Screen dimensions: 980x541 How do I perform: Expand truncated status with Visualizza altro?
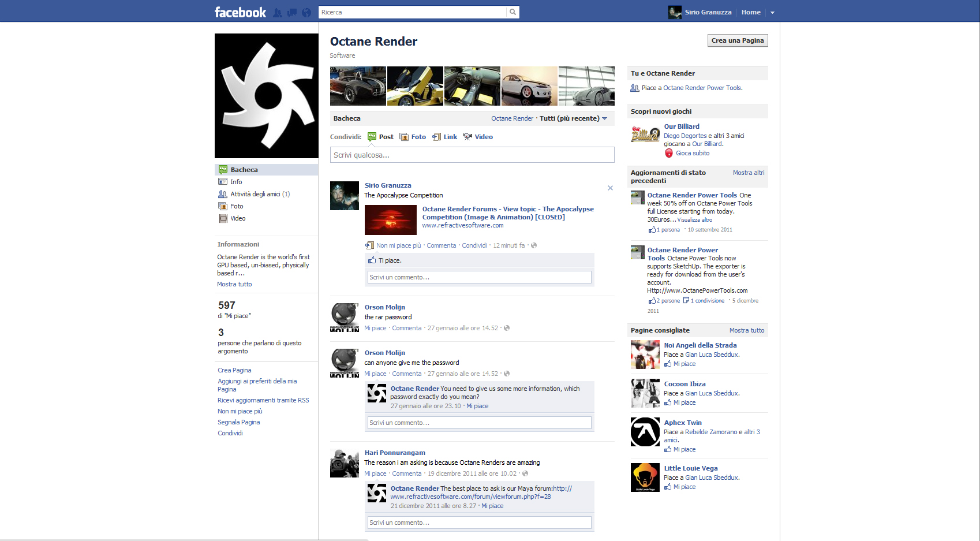pyautogui.click(x=695, y=220)
